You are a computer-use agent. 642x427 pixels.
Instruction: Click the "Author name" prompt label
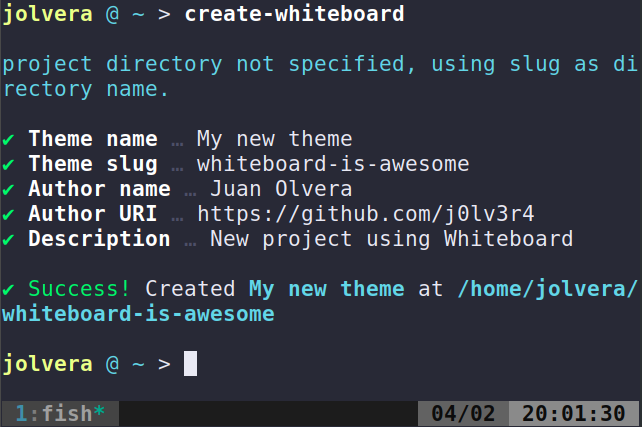tap(99, 189)
